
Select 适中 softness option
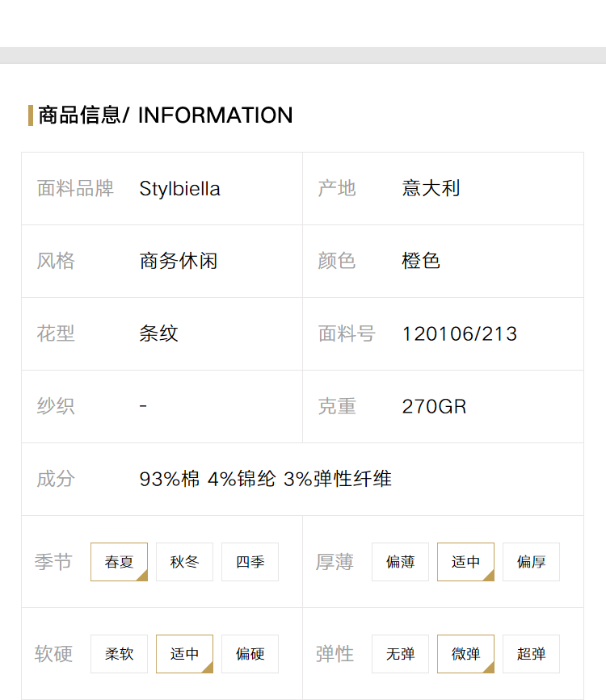click(184, 653)
